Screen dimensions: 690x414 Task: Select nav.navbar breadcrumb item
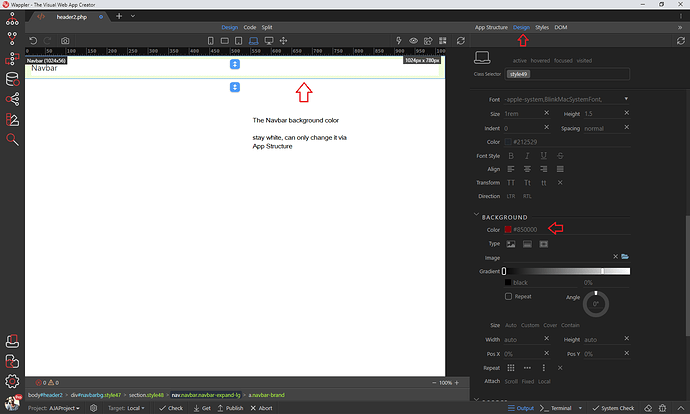[x=206, y=395]
